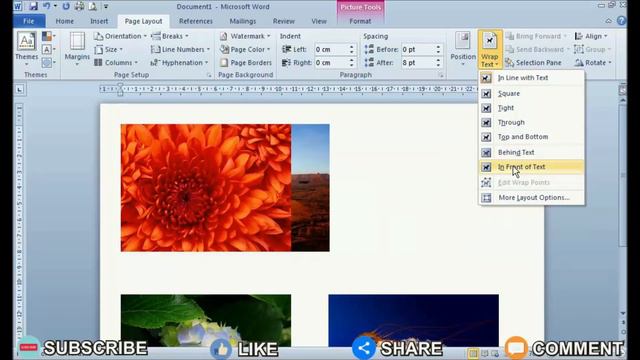Increase Indent Left with up arrow

click(x=352, y=47)
